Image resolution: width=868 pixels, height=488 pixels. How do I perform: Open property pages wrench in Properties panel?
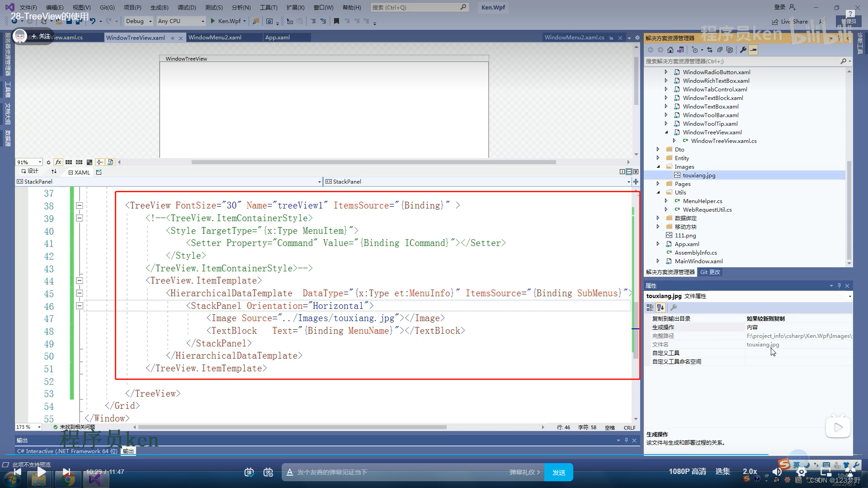[673, 308]
